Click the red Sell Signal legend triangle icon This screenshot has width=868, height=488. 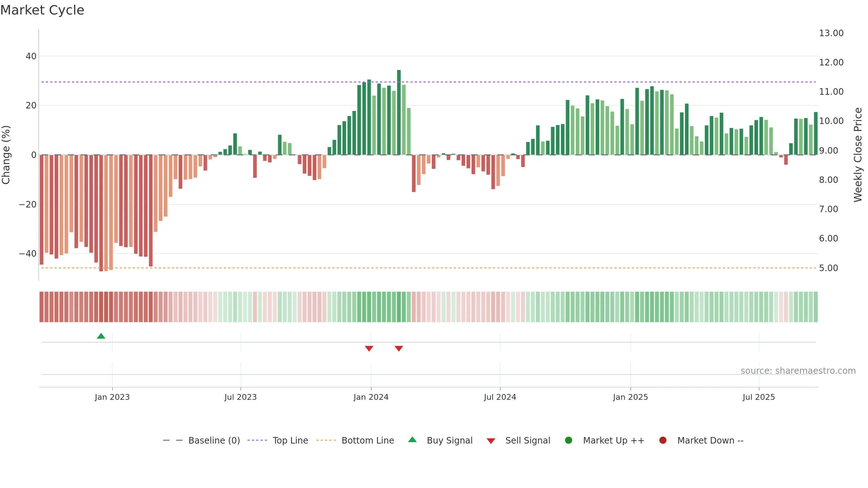click(491, 441)
